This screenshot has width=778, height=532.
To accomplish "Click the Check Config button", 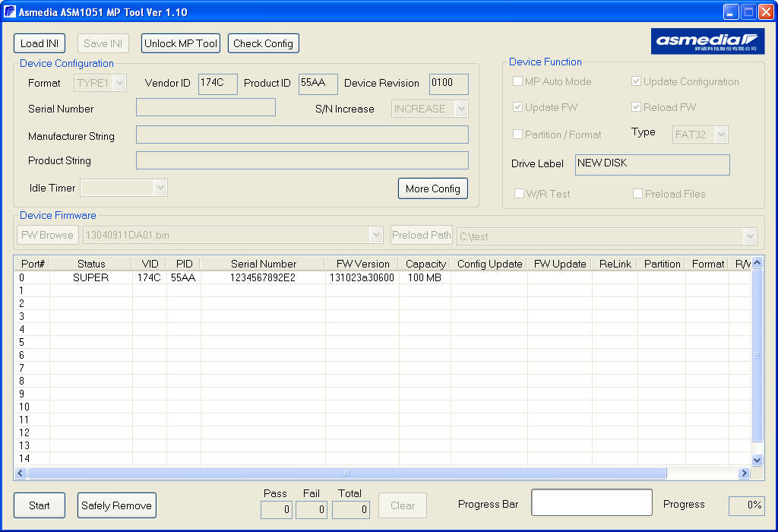I will pos(263,43).
